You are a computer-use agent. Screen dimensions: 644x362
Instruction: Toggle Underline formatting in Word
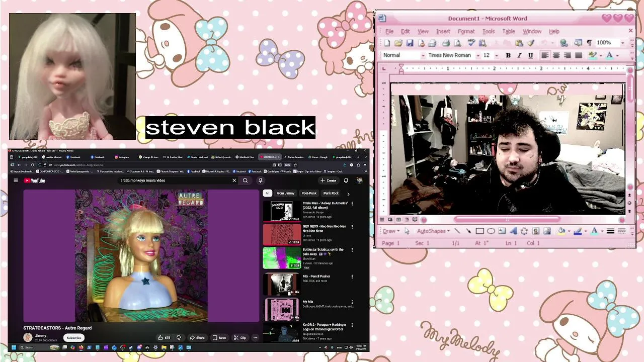pos(531,55)
